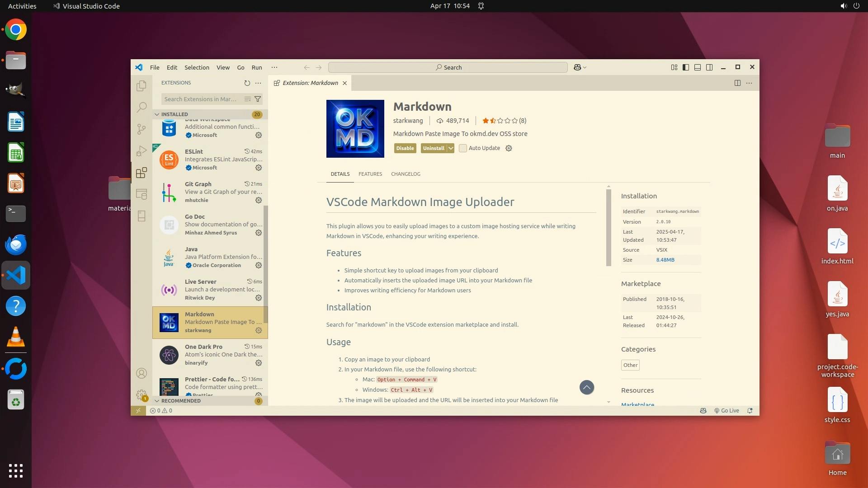The image size is (868, 488).
Task: Refresh the Extensions list
Action: [247, 83]
